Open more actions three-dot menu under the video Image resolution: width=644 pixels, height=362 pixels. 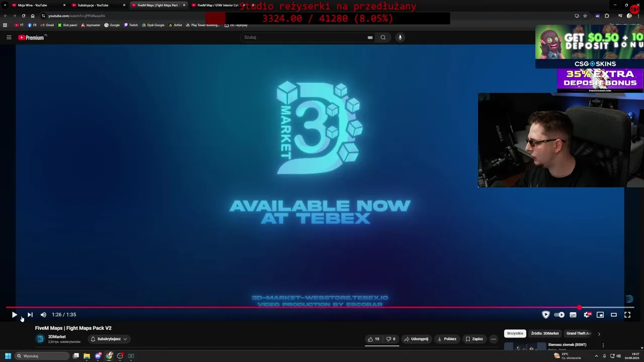click(494, 339)
